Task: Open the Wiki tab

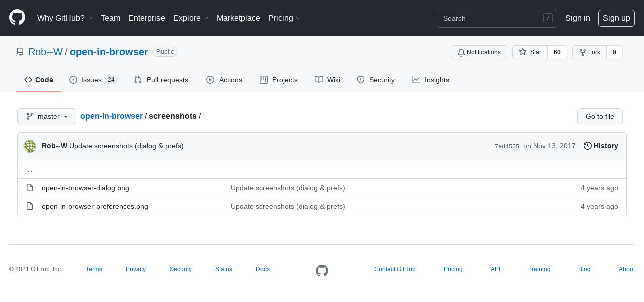Action: click(328, 80)
